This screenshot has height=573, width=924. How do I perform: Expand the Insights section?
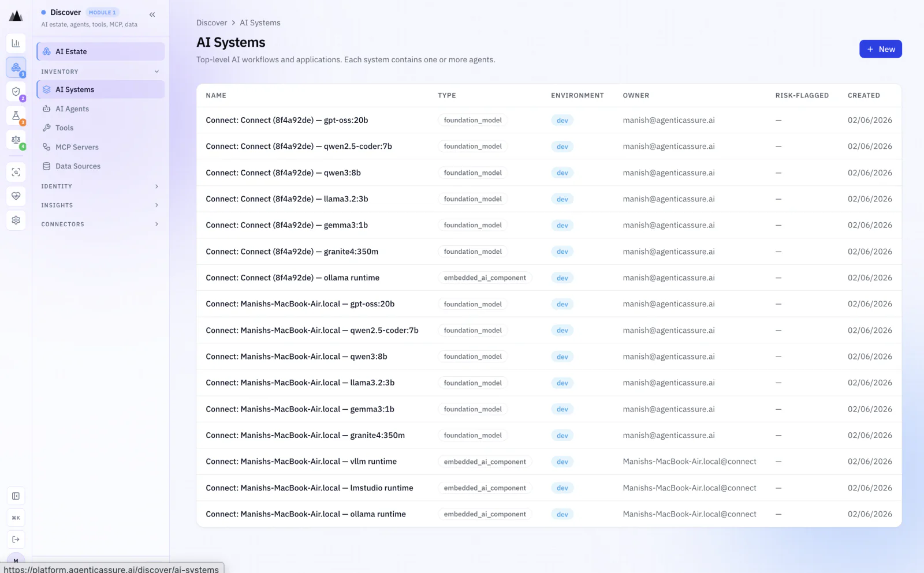[100, 205]
